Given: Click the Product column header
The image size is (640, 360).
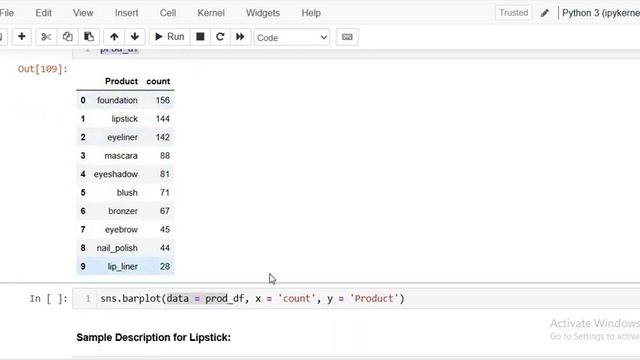Looking at the screenshot, I should coord(121,81).
